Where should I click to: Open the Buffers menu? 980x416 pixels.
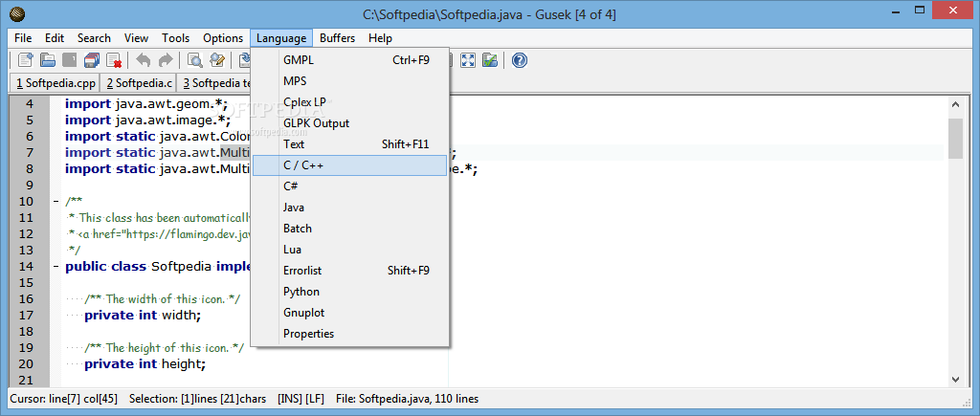click(x=338, y=38)
